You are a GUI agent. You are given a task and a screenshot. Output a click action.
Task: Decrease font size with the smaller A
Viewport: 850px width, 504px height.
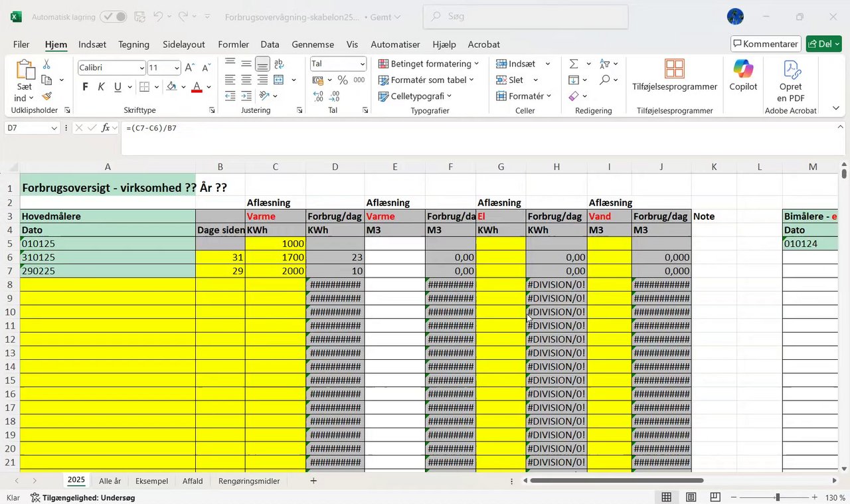[206, 68]
